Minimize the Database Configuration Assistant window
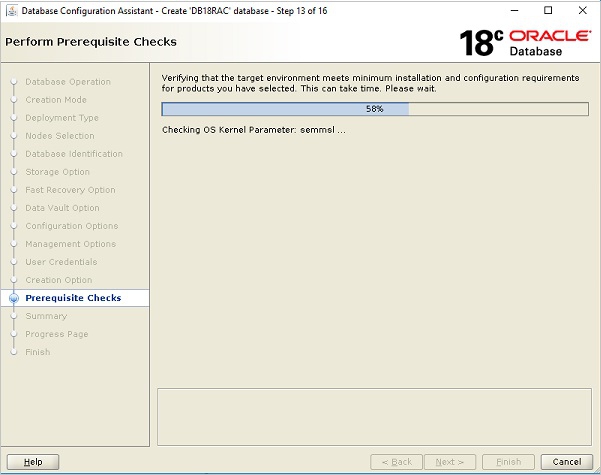The height and width of the screenshot is (475, 601). click(x=515, y=11)
